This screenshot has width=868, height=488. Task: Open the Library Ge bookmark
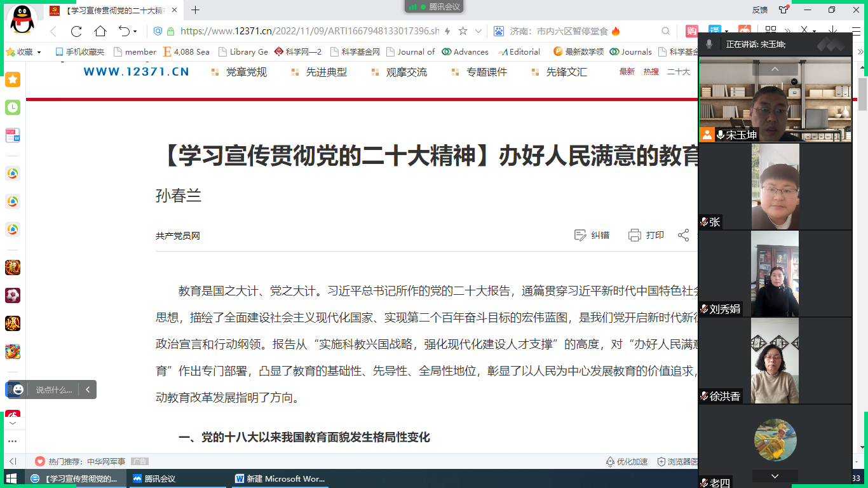(243, 52)
